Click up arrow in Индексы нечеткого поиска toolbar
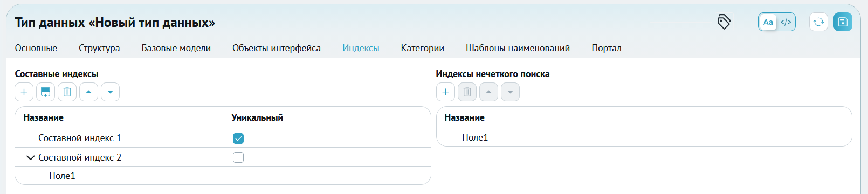The image size is (868, 194). (x=488, y=92)
